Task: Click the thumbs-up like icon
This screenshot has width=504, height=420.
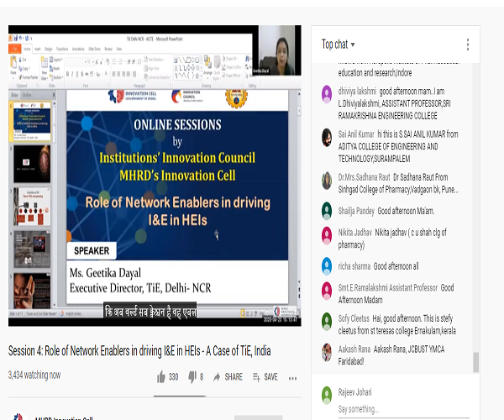Action: (161, 377)
